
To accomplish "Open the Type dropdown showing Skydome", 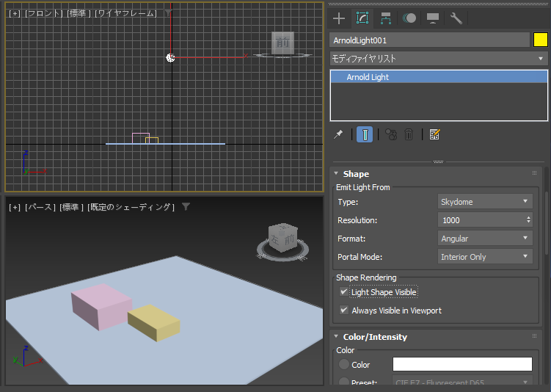I will (x=485, y=202).
